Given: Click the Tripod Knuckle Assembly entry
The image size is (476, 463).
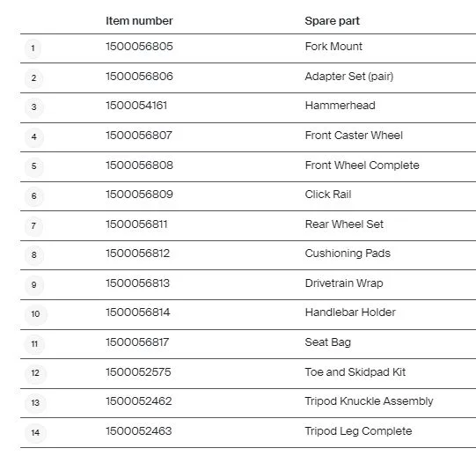Looking at the screenshot, I should coord(370,401).
